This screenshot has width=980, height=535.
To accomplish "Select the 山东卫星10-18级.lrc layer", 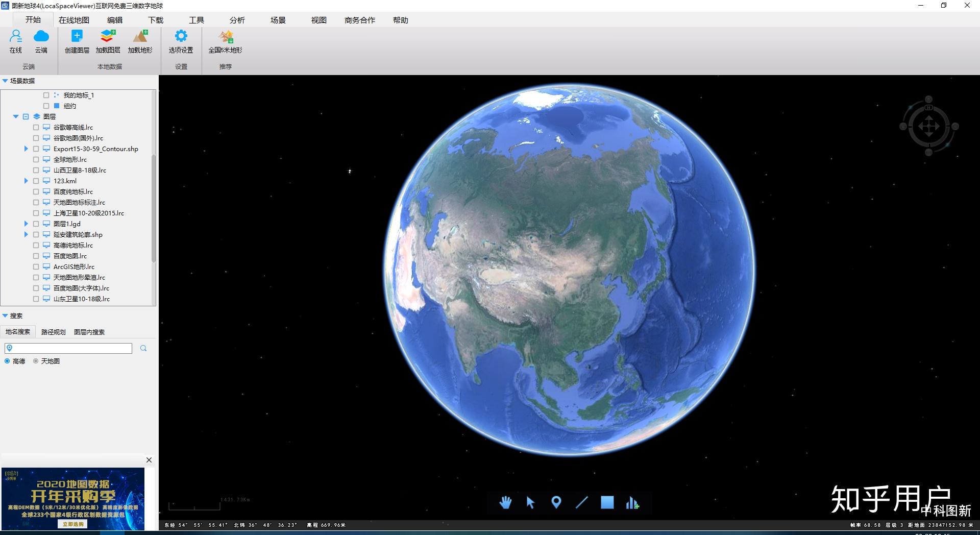I will (82, 299).
